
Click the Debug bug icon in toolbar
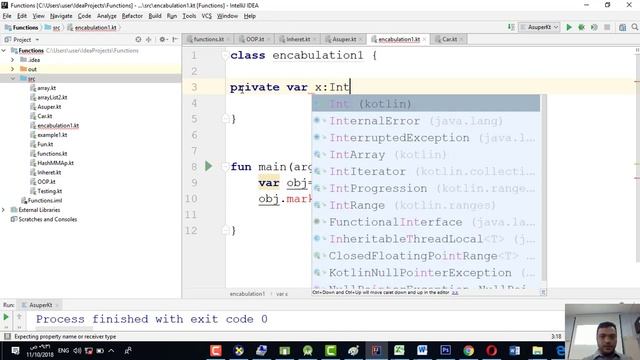(582, 27)
